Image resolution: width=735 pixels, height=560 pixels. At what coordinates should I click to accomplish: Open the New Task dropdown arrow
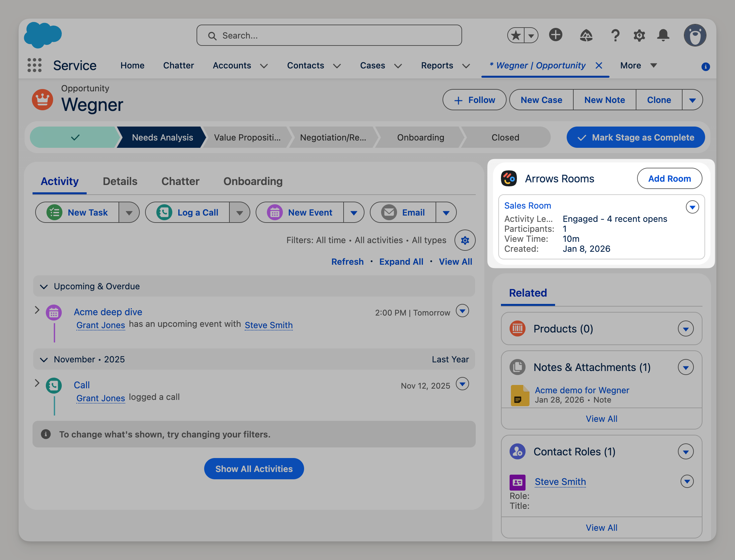[x=129, y=212]
